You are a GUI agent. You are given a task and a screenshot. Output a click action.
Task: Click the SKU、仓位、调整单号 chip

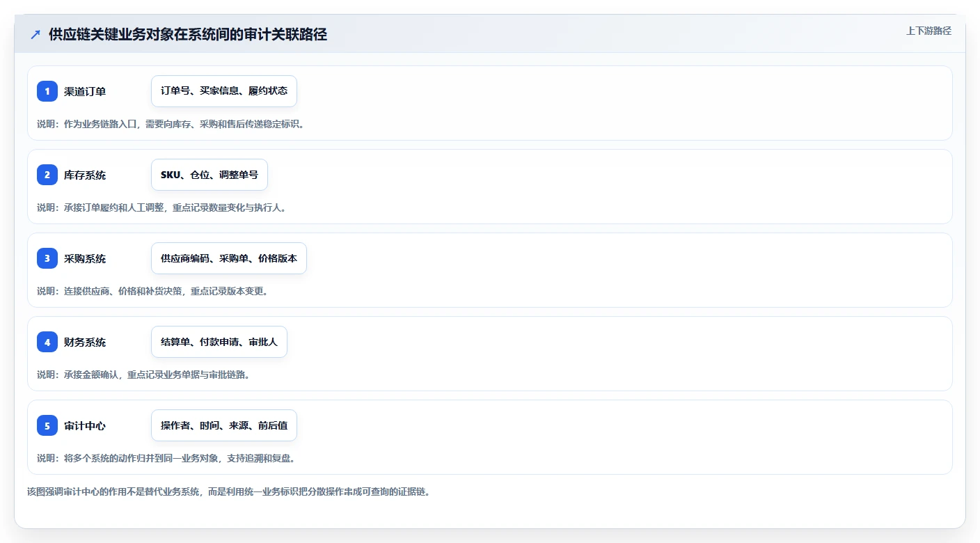[x=210, y=175]
